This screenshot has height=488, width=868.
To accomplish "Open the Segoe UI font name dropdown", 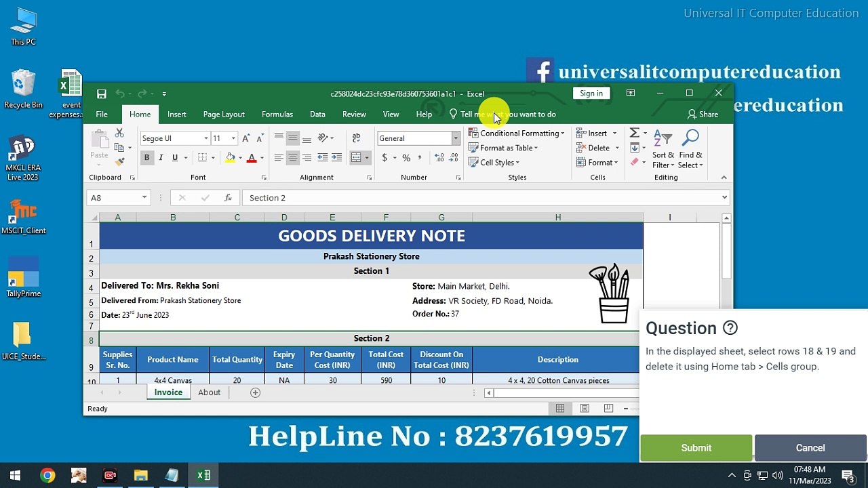I will tap(206, 138).
